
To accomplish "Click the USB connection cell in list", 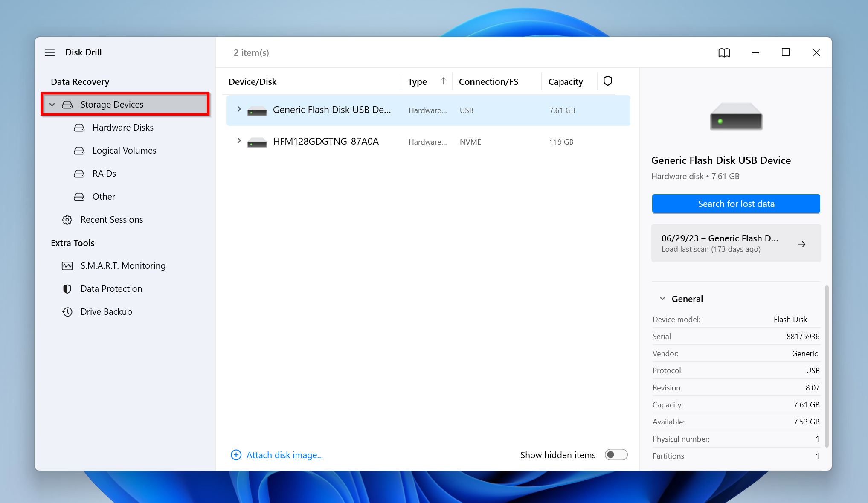I will pos(467,110).
